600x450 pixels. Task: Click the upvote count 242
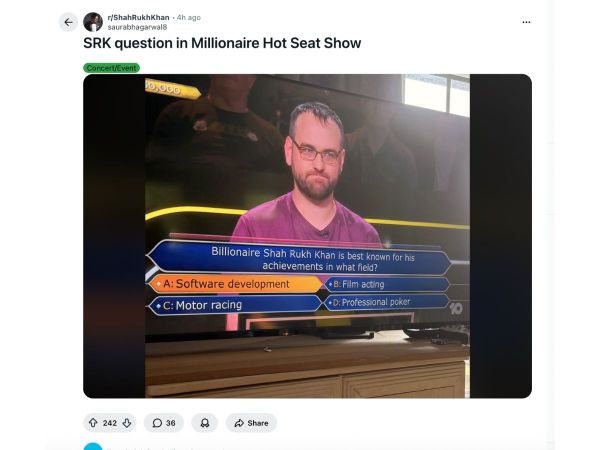(110, 423)
